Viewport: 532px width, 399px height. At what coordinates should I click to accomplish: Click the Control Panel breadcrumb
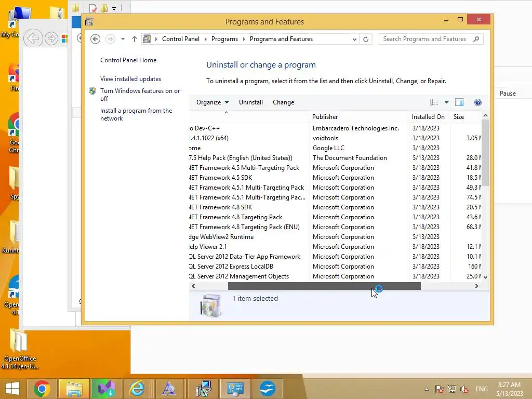tap(181, 39)
